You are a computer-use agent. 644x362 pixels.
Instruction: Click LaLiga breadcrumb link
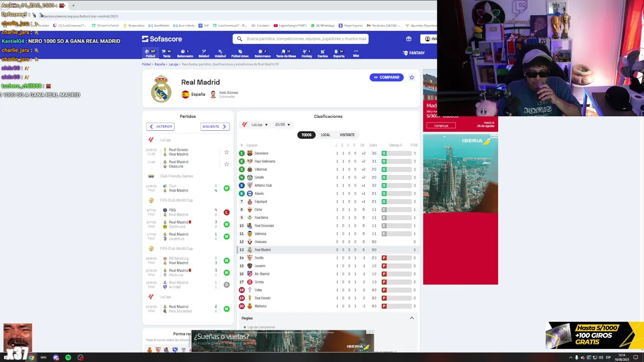coord(173,64)
